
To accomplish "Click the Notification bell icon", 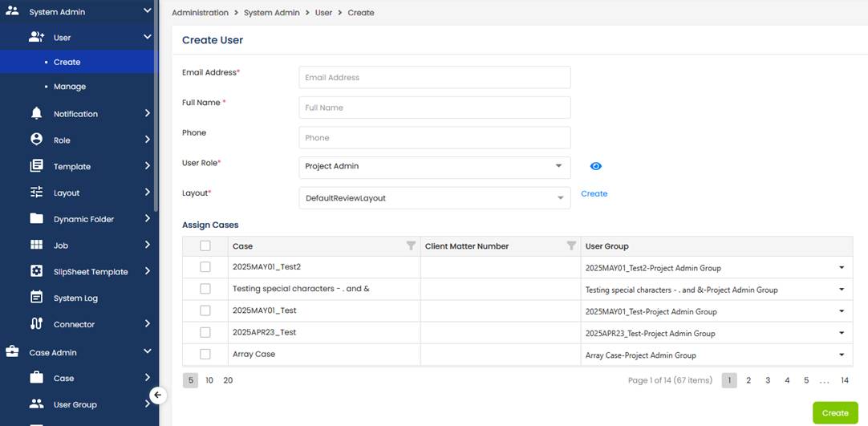I will click(37, 113).
